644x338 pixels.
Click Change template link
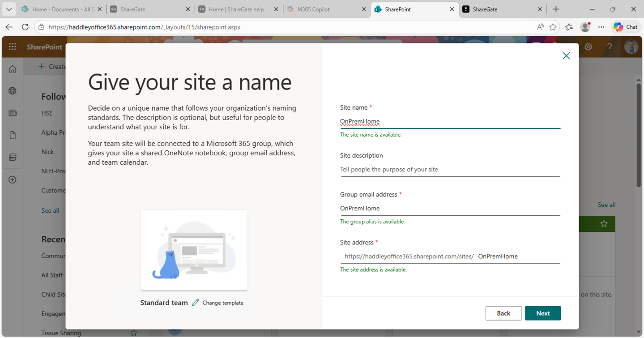223,303
